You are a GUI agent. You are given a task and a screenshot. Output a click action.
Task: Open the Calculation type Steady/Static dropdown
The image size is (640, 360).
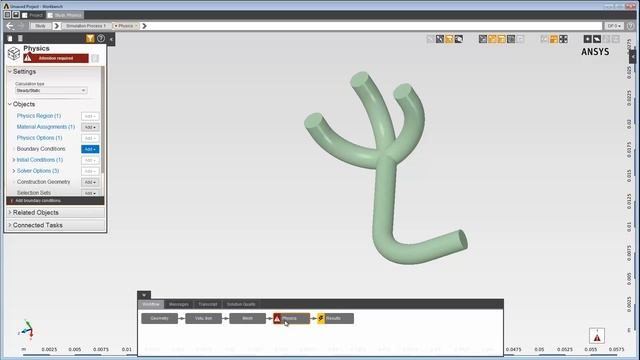pos(51,90)
